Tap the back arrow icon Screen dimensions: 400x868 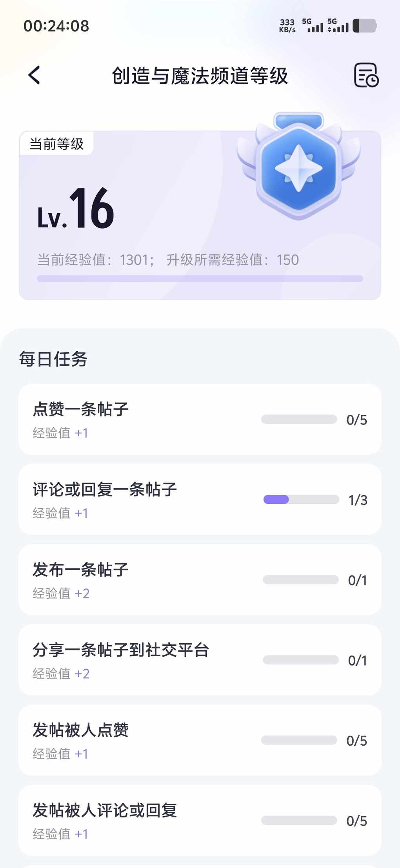[x=35, y=75]
